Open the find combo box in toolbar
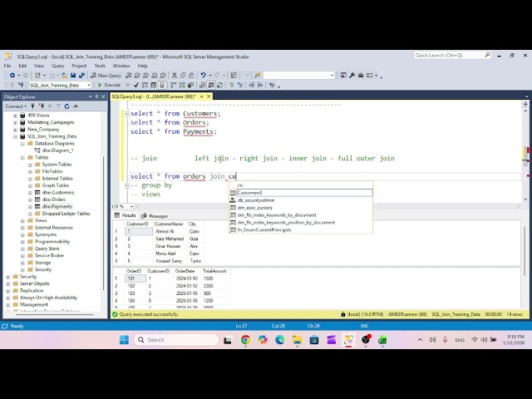The height and width of the screenshot is (399, 532). 299,76
